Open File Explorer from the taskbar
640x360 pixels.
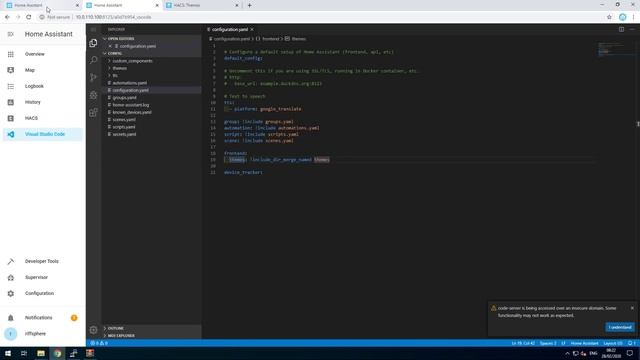[41, 353]
